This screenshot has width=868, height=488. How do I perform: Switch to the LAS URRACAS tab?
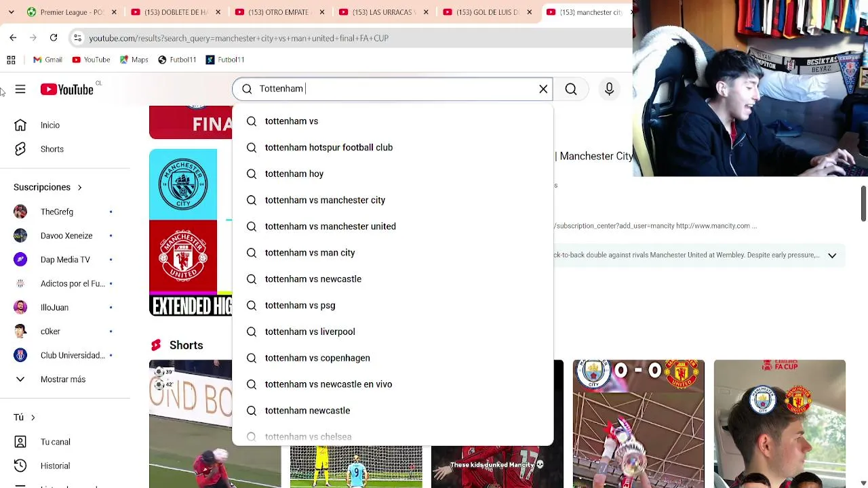pyautogui.click(x=382, y=12)
